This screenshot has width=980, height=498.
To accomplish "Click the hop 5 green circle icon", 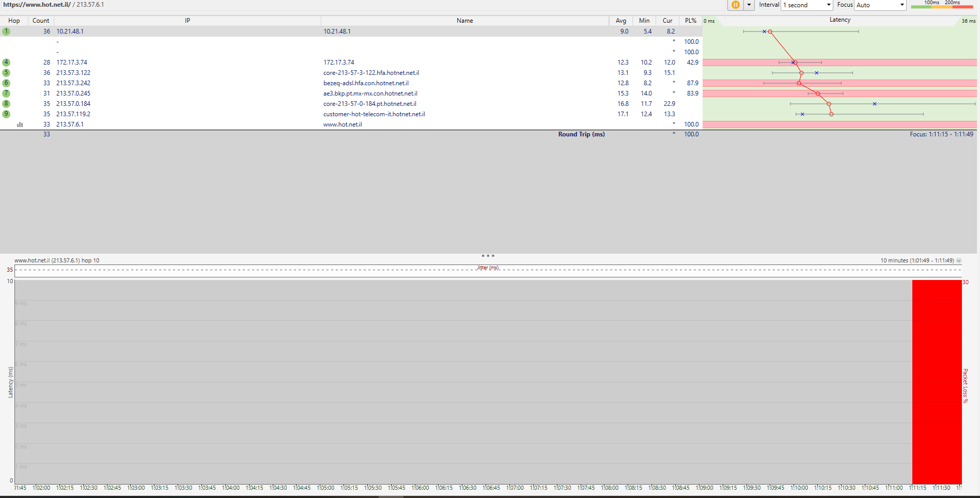I will (x=6, y=73).
